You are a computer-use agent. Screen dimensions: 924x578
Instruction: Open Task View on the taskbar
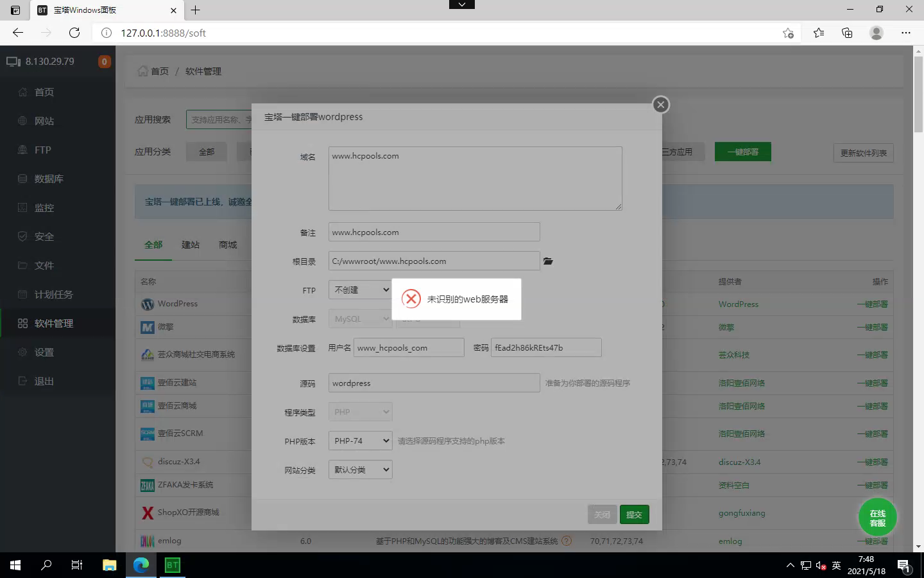click(77, 565)
